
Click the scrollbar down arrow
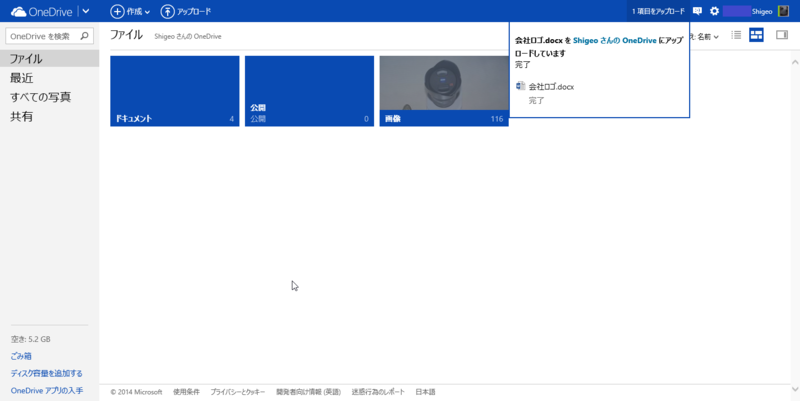(795, 390)
